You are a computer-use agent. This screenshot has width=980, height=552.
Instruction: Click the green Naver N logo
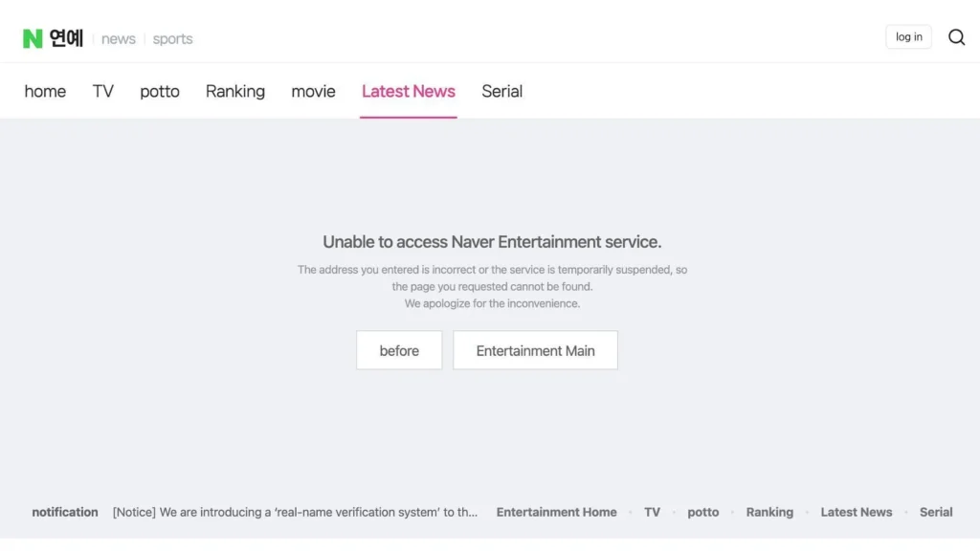33,38
